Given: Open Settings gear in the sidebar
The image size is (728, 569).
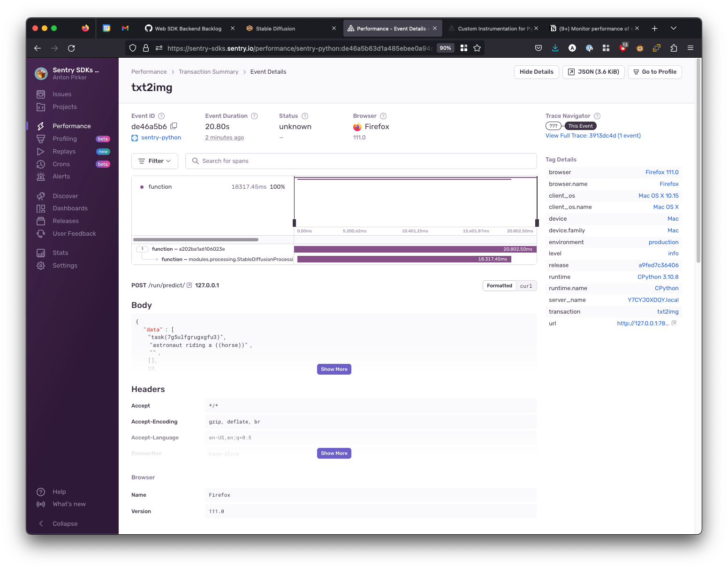Looking at the screenshot, I should (41, 266).
